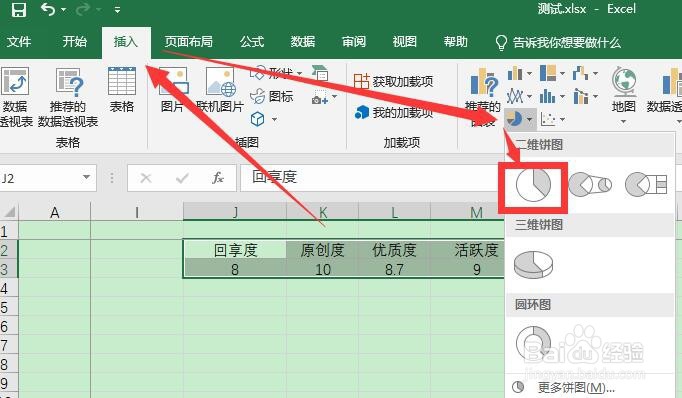Save the workbook with the floppy icon

[x=18, y=9]
